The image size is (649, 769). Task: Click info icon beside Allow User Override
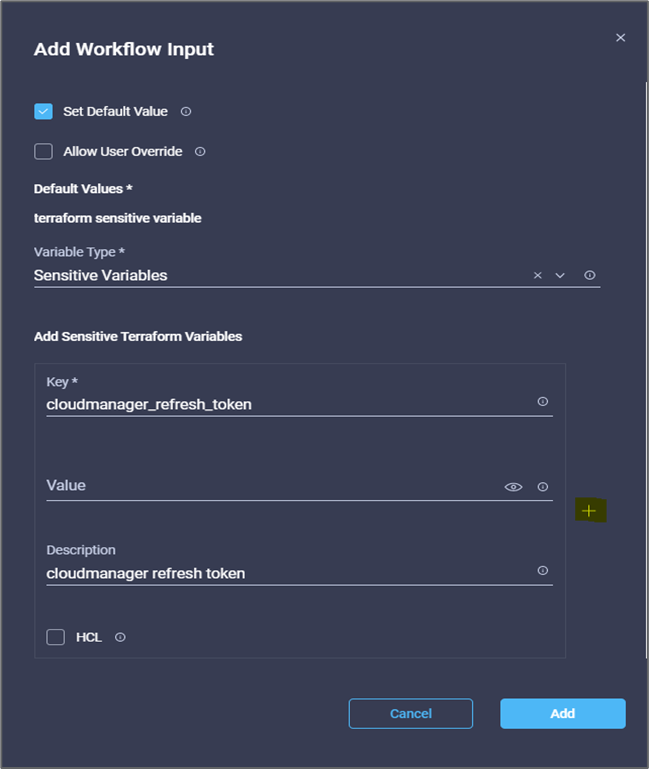click(200, 152)
